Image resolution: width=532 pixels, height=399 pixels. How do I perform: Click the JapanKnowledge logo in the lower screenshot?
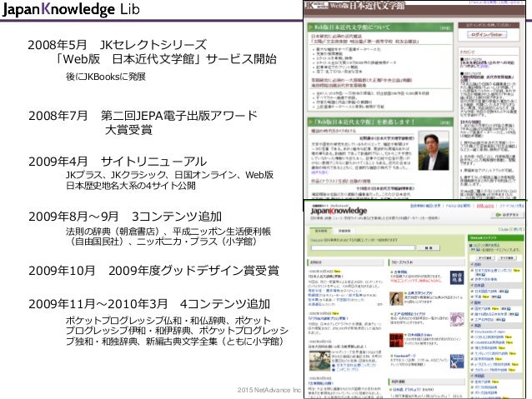pyautogui.click(x=339, y=211)
